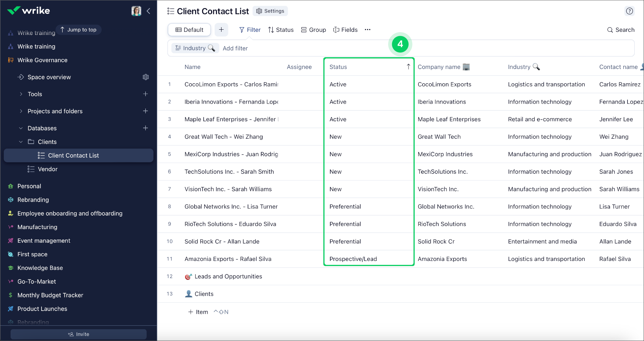Screen dimensions: 644x341
Task: Click the Search magnifier icon
Action: (x=610, y=30)
